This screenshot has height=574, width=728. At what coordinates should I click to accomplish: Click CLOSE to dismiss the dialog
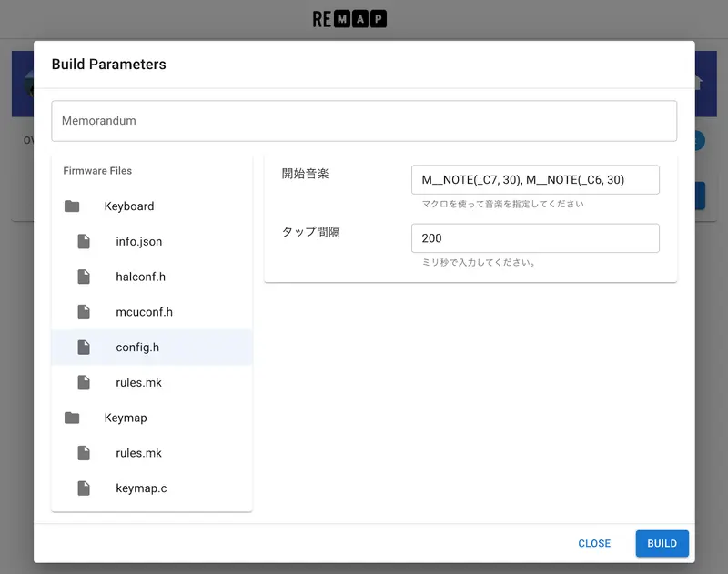594,543
